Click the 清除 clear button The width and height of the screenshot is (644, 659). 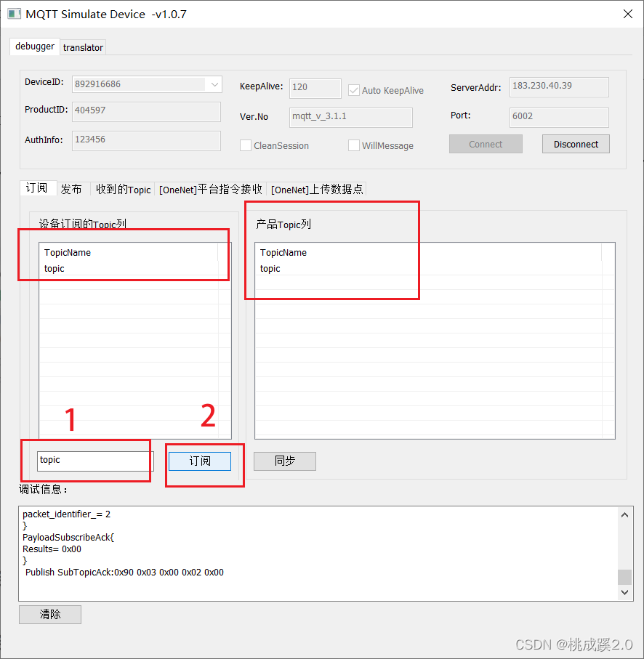pyautogui.click(x=50, y=615)
